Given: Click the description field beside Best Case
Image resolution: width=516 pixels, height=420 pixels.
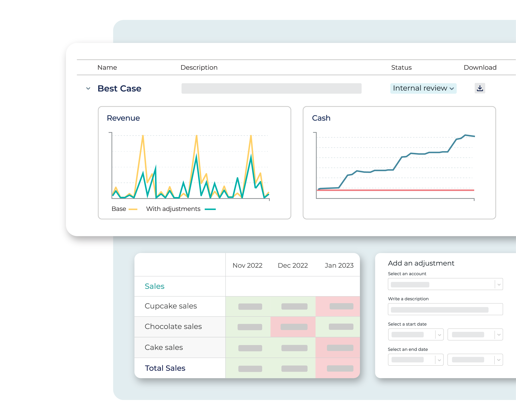Looking at the screenshot, I should pyautogui.click(x=271, y=88).
